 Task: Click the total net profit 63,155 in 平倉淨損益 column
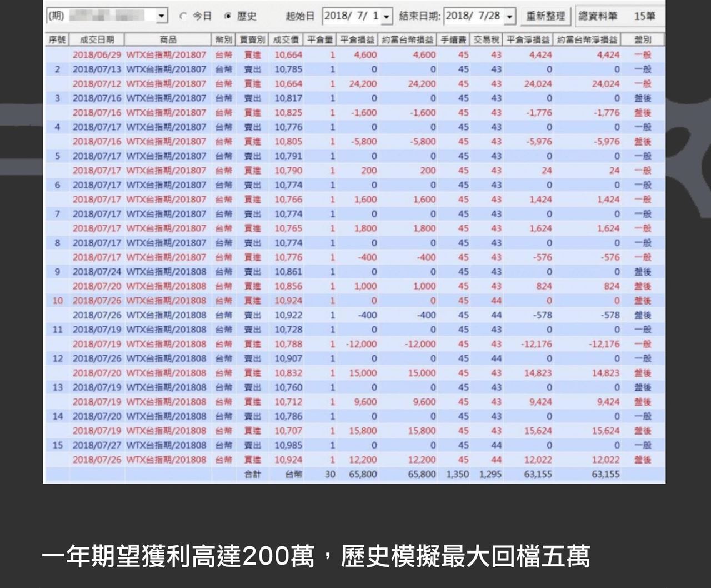click(x=538, y=474)
